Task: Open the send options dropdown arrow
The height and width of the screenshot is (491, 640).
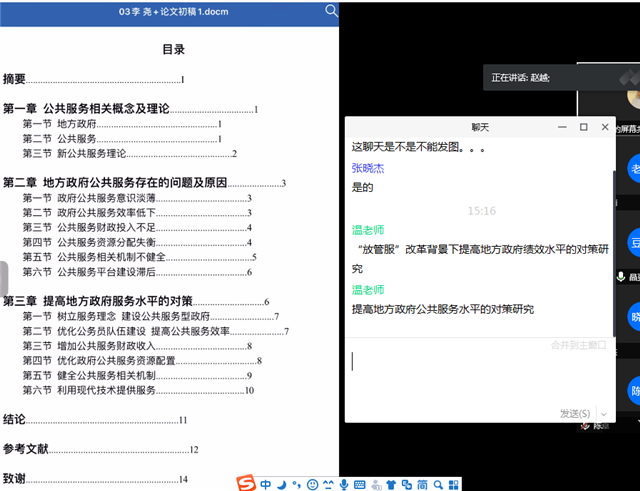Action: (x=603, y=414)
